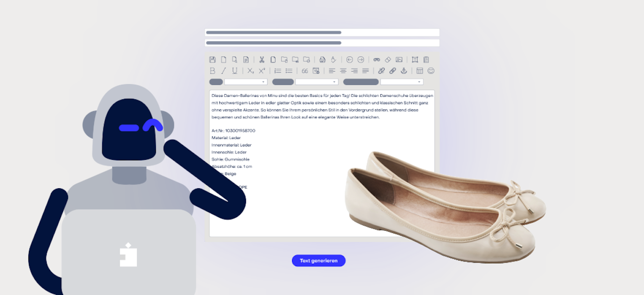The height and width of the screenshot is (295, 644).
Task: Align text left
Action: tap(332, 71)
